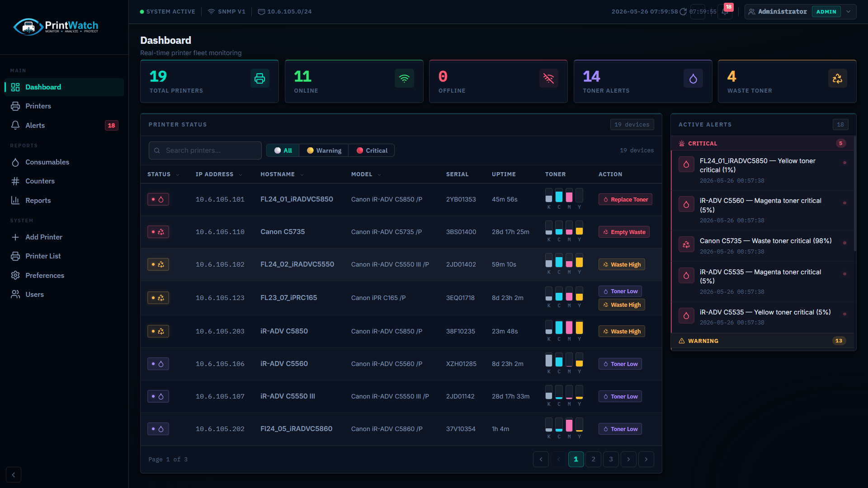Click the wifi-off icon on Offline card
The image size is (868, 488).
tap(549, 79)
